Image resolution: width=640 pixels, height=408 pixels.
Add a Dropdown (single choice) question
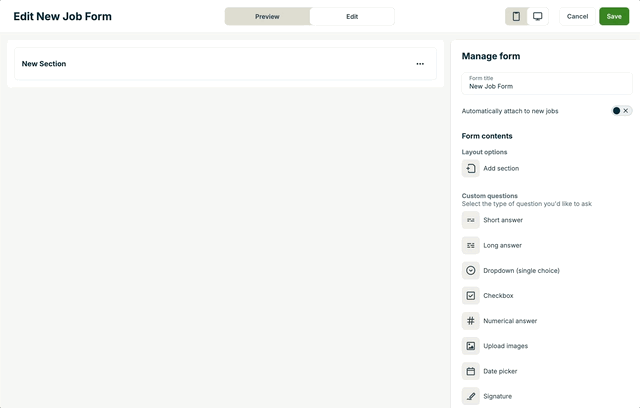pos(471,271)
